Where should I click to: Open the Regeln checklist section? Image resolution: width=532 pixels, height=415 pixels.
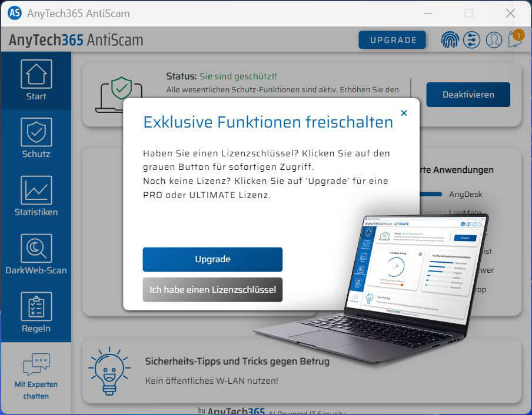[36, 313]
